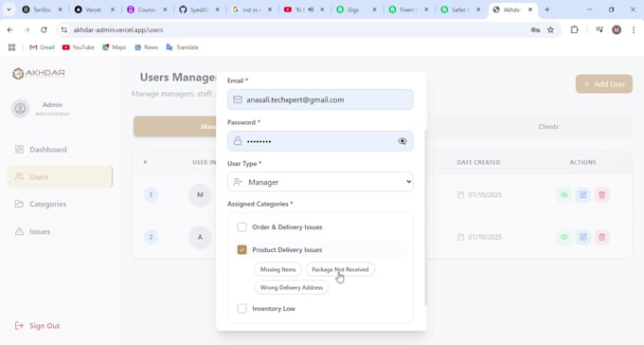Click the Sign Out arrow icon

point(19,326)
